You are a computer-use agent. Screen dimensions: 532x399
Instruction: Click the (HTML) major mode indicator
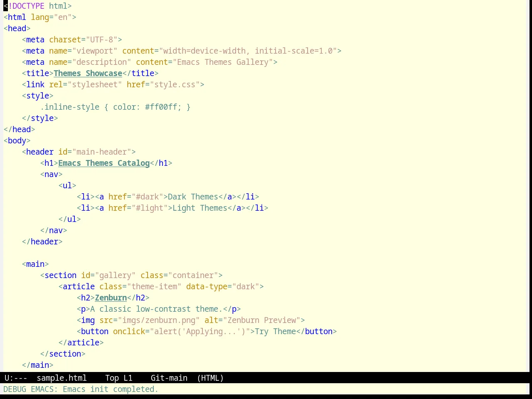(210, 378)
